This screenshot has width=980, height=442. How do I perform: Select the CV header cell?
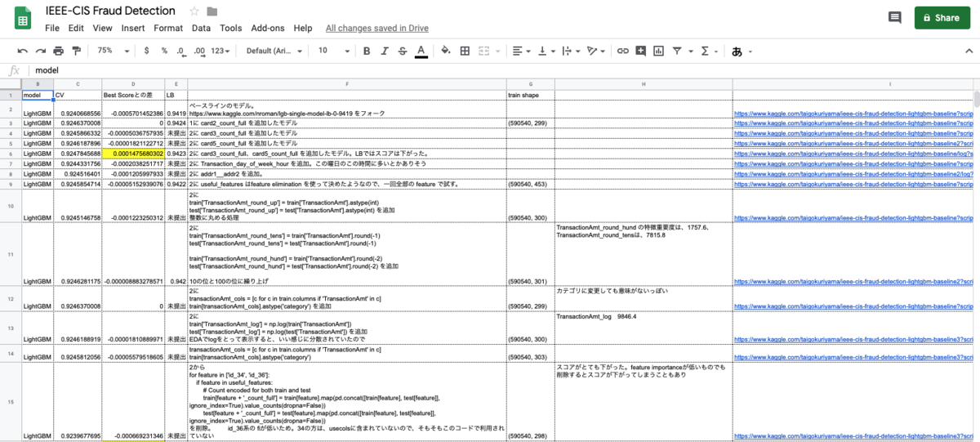(78, 95)
